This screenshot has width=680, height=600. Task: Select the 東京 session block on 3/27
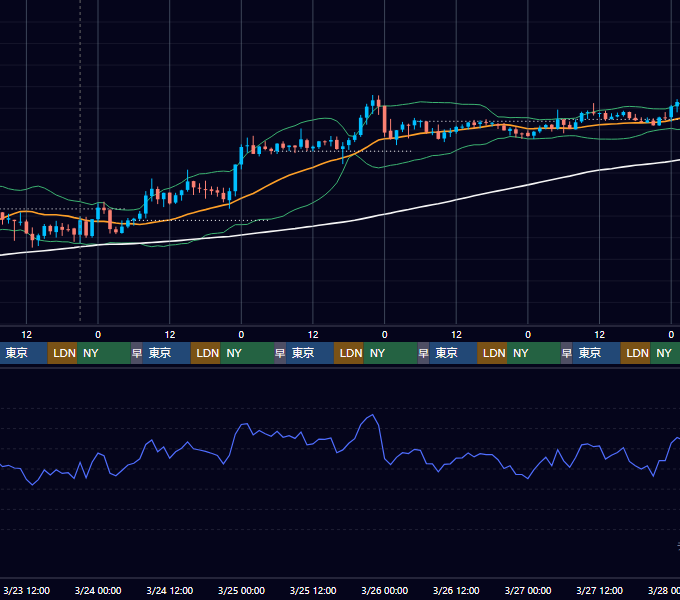596,353
